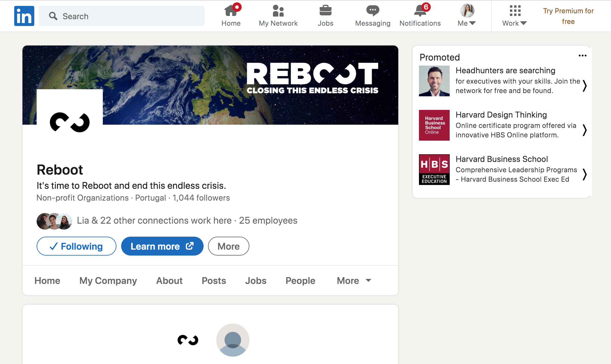
Task: Click the Promoted heading text
Action: pos(440,57)
